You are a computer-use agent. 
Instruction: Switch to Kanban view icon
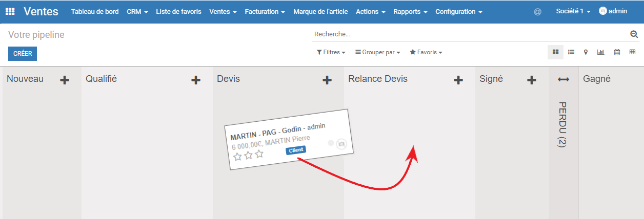556,52
